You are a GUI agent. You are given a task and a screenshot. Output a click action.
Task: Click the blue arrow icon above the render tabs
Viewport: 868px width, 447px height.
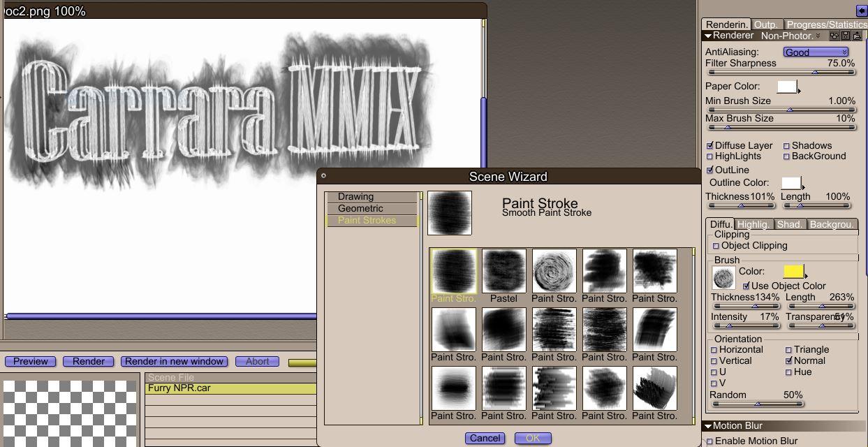click(x=861, y=11)
